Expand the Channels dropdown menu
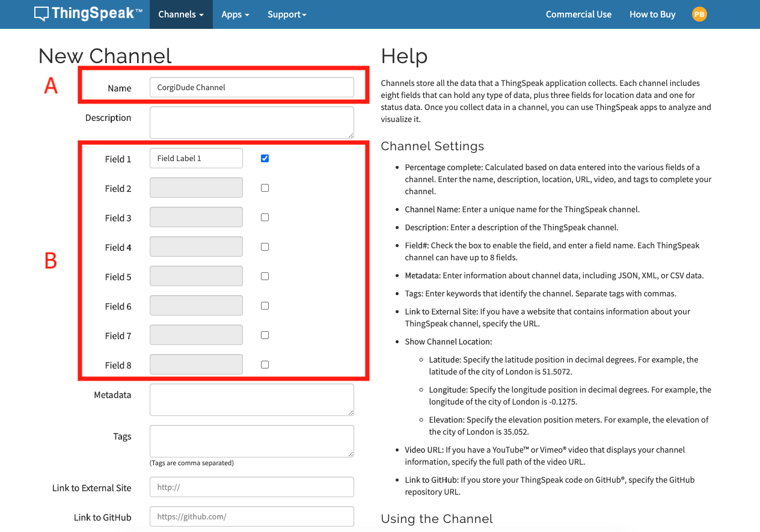The image size is (760, 532). click(181, 14)
